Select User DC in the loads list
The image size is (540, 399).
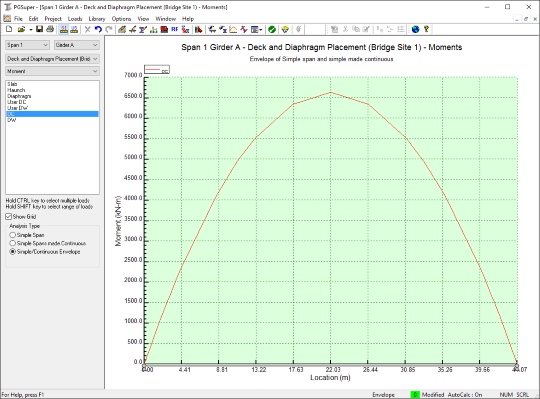click(x=52, y=102)
